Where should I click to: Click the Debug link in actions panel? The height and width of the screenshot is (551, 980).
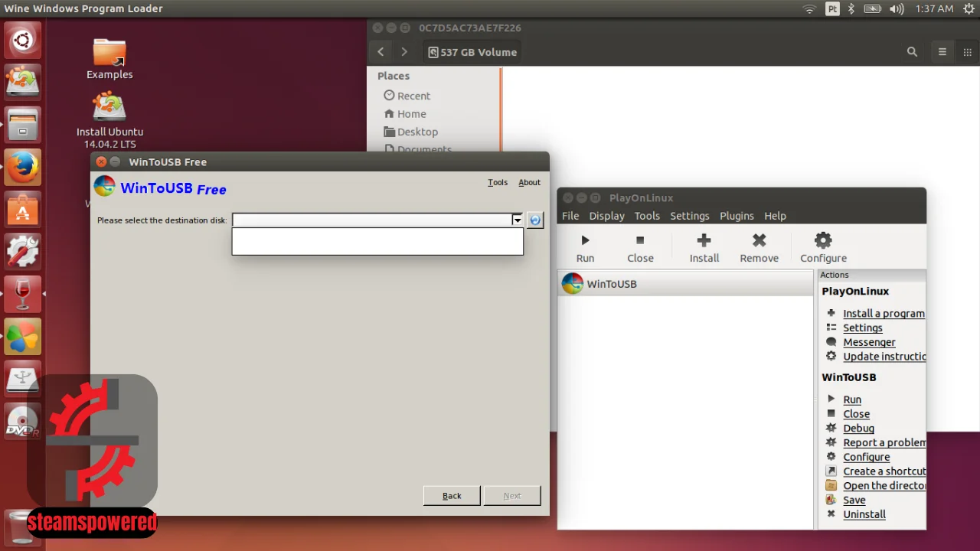coord(858,429)
